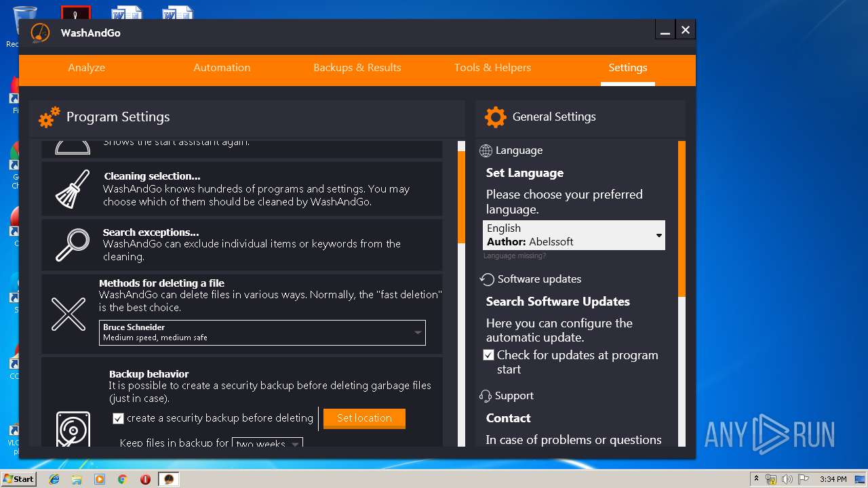Switch to the Analyze tab
Viewport: 868px width, 488px height.
click(87, 68)
